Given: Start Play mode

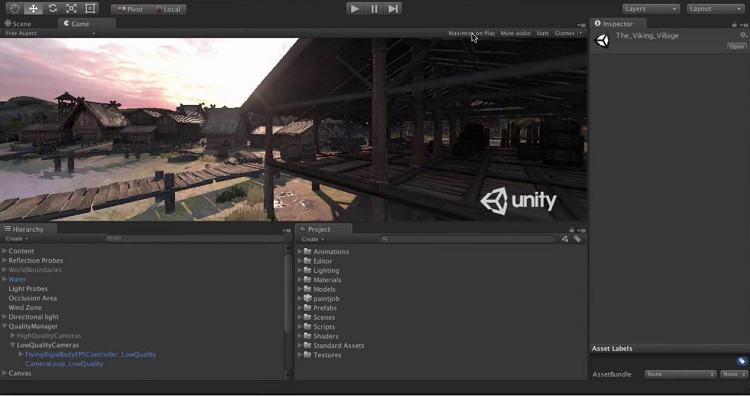Looking at the screenshot, I should [x=355, y=9].
